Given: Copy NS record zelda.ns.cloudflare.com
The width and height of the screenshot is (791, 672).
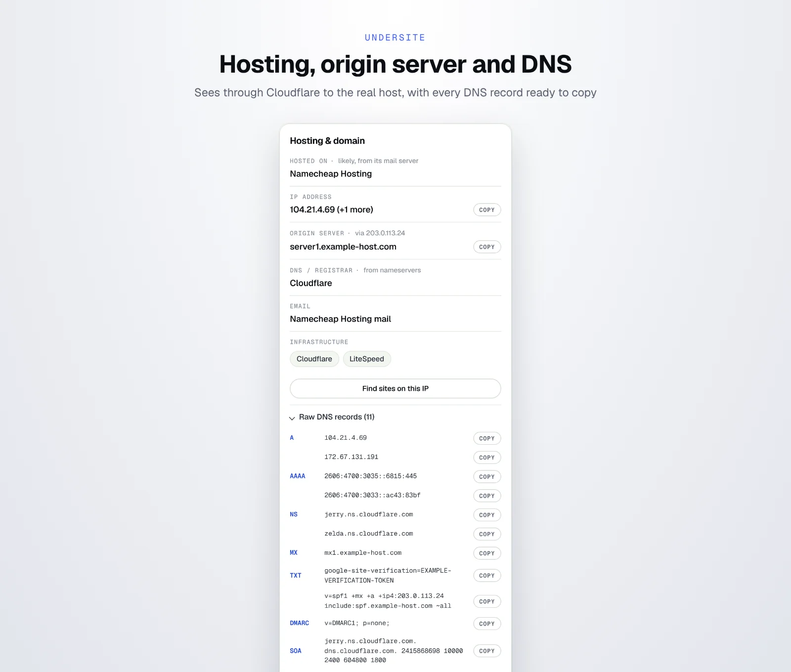Looking at the screenshot, I should (x=487, y=534).
